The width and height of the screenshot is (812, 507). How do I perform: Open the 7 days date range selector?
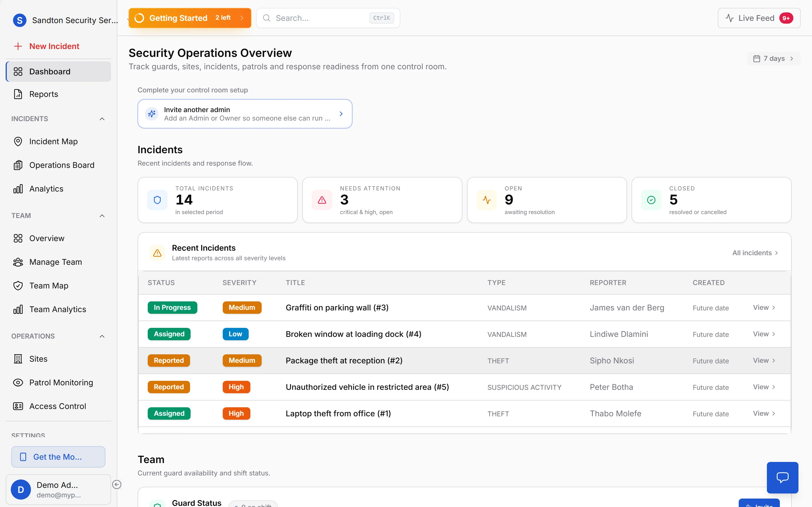773,58
